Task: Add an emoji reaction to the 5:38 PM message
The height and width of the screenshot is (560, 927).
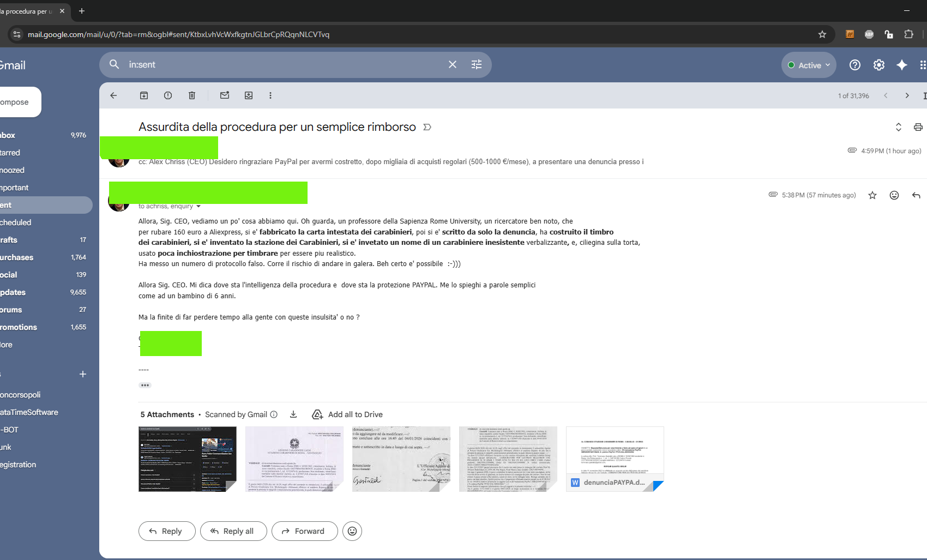Action: (x=894, y=195)
